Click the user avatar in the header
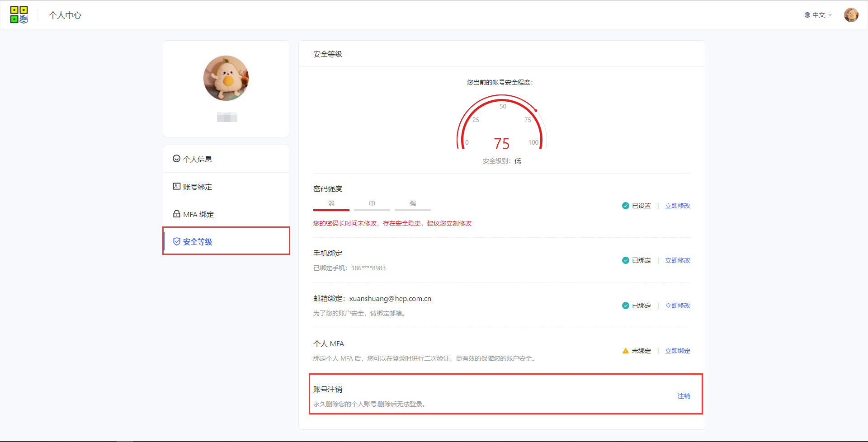Image resolution: width=868 pixels, height=442 pixels. pos(851,15)
